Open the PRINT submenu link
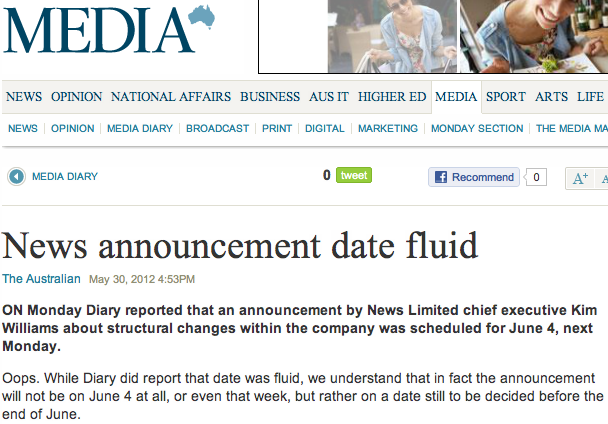 [277, 128]
